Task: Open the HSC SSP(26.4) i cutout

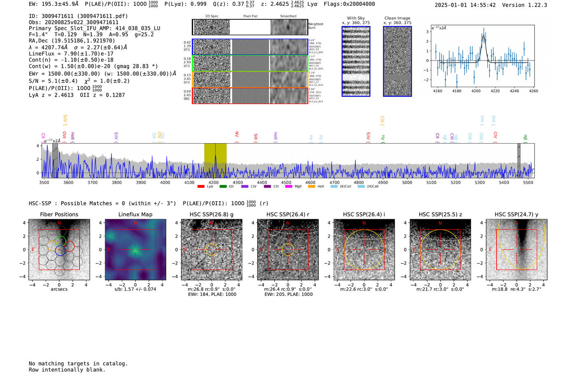Action: 364,250
